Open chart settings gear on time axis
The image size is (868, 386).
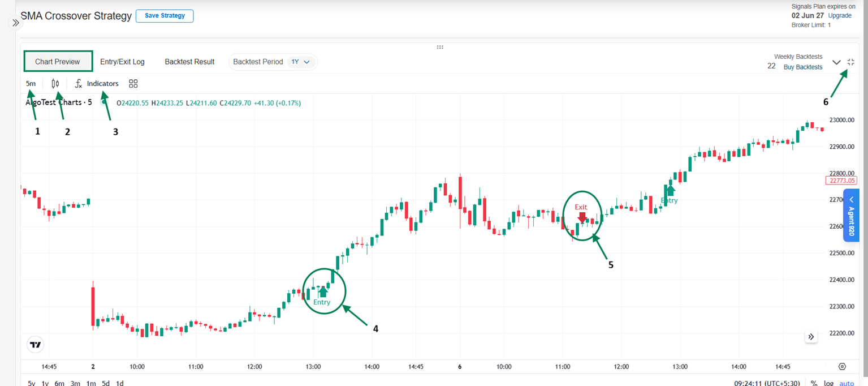click(x=842, y=367)
